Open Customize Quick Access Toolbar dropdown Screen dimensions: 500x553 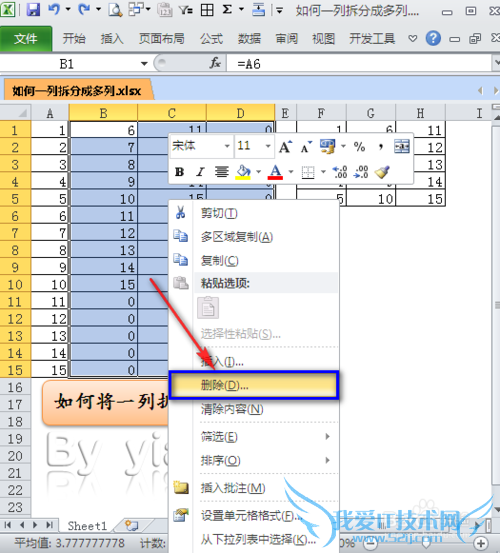click(x=279, y=11)
